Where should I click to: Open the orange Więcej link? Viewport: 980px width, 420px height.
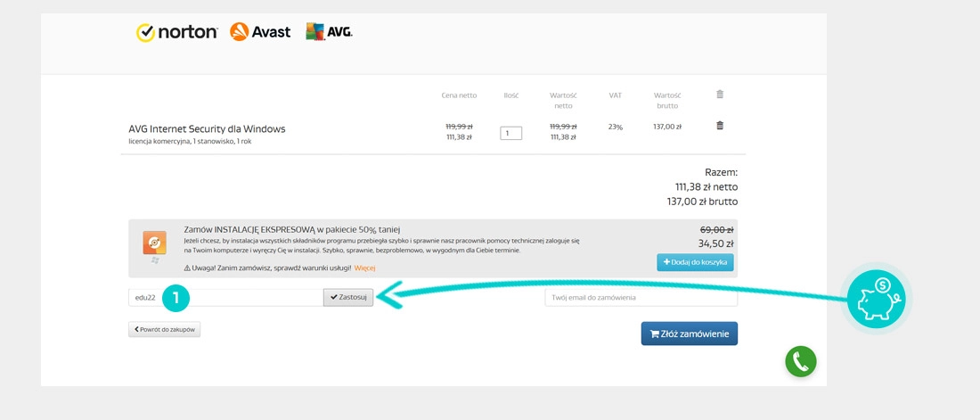[x=364, y=268]
